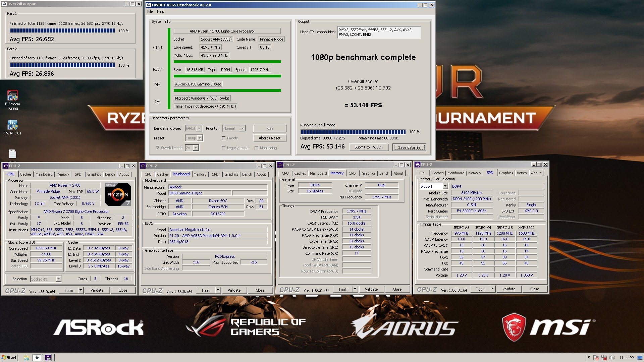The height and width of the screenshot is (362, 644).
Task: Click the motherboard name ASRock B450 Gaming-ITX/ac field
Action: pyautogui.click(x=198, y=84)
